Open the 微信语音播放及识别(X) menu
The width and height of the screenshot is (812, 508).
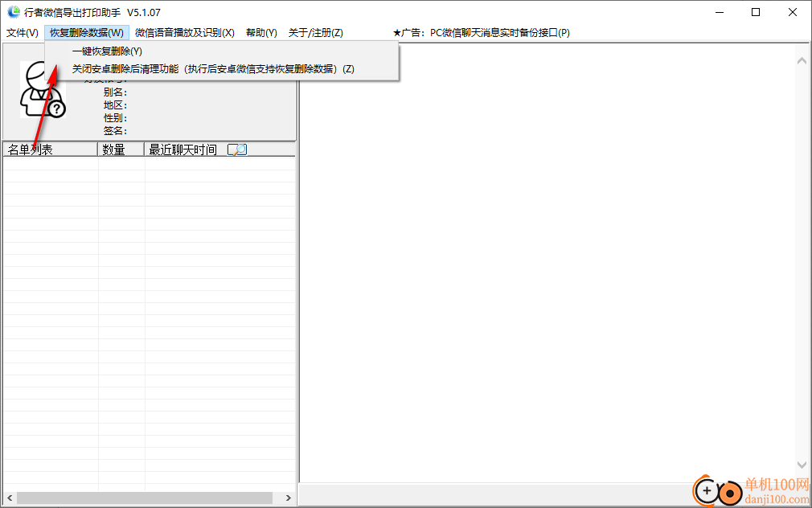(185, 33)
